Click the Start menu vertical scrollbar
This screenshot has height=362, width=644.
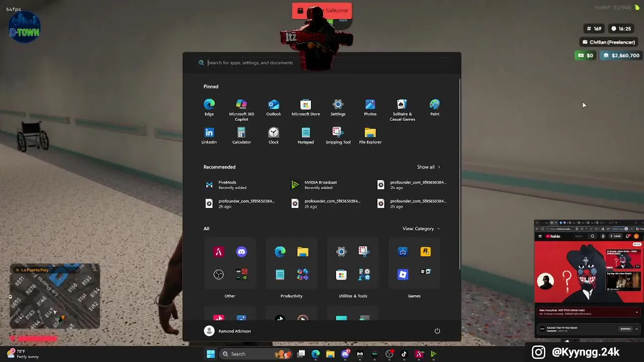[460, 173]
